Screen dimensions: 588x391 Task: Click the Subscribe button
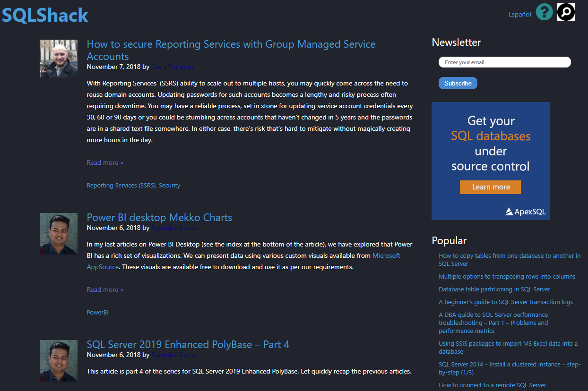(458, 83)
